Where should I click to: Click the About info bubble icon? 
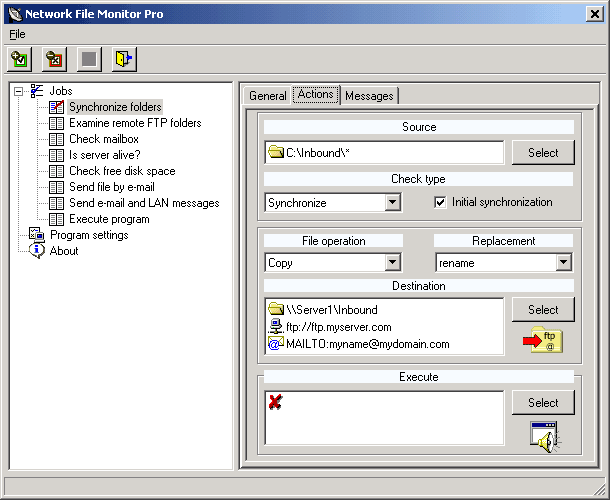point(37,251)
